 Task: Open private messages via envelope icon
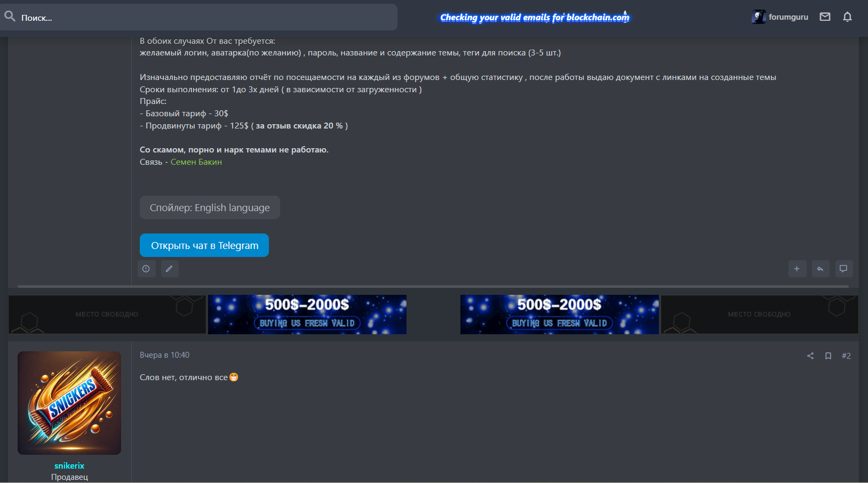click(x=825, y=17)
